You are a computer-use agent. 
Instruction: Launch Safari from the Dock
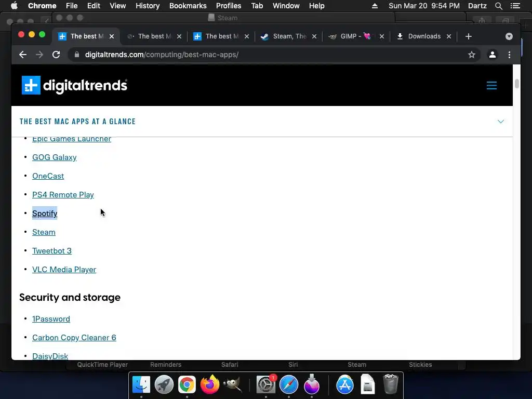(289, 384)
